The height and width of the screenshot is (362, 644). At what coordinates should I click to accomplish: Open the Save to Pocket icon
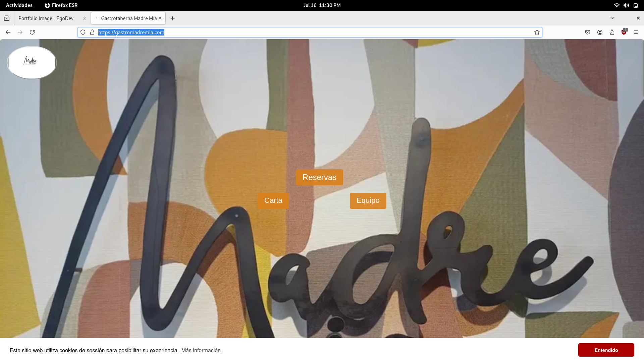pos(588,32)
